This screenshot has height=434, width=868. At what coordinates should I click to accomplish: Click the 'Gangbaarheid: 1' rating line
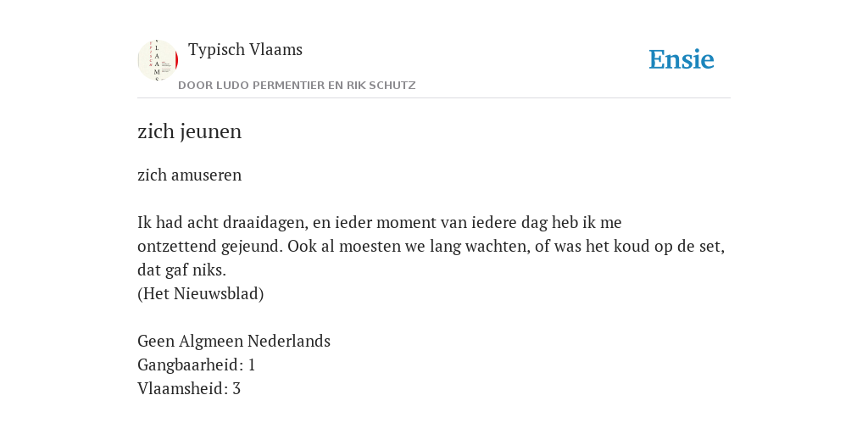pyautogui.click(x=196, y=364)
